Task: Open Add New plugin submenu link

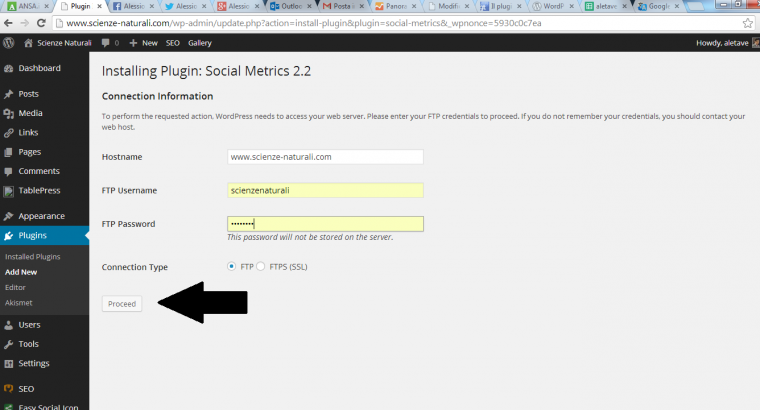Action: [x=21, y=272]
